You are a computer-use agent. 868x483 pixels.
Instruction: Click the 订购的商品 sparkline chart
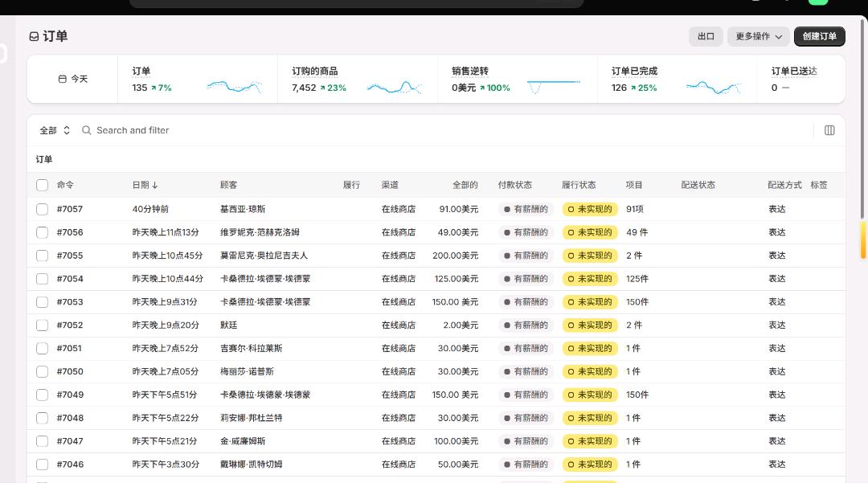click(394, 87)
